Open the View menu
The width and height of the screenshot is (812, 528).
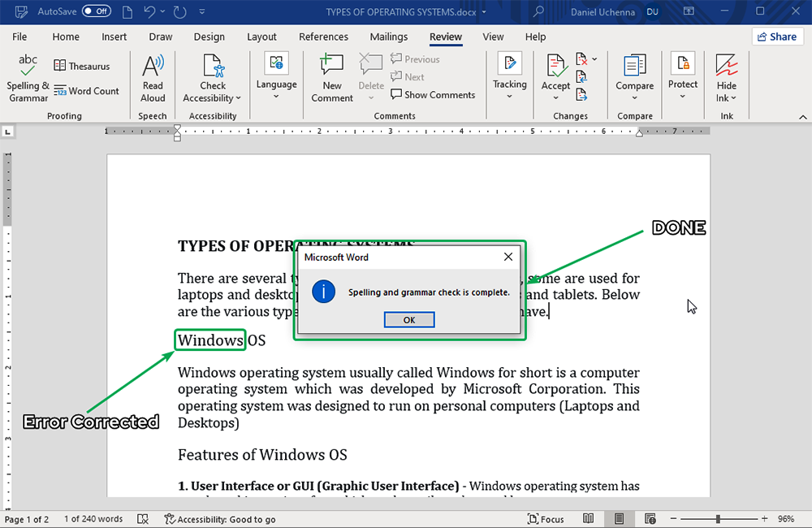(x=493, y=37)
